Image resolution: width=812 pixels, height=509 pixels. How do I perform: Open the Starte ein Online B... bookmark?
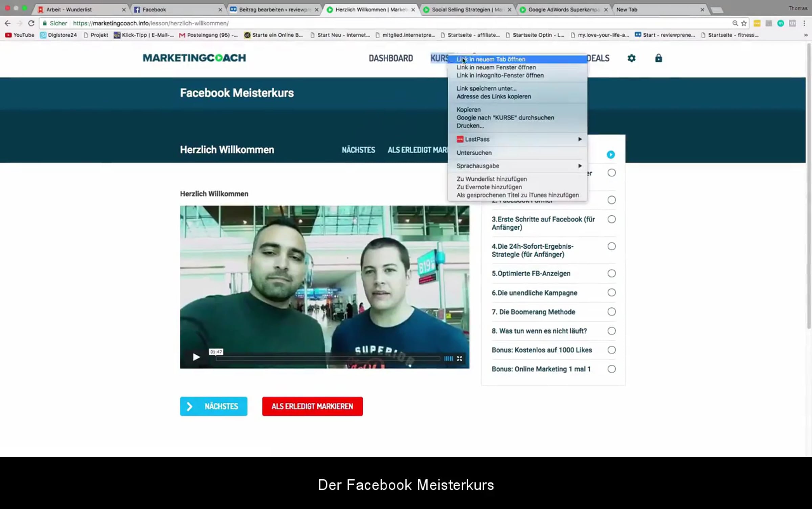click(273, 35)
